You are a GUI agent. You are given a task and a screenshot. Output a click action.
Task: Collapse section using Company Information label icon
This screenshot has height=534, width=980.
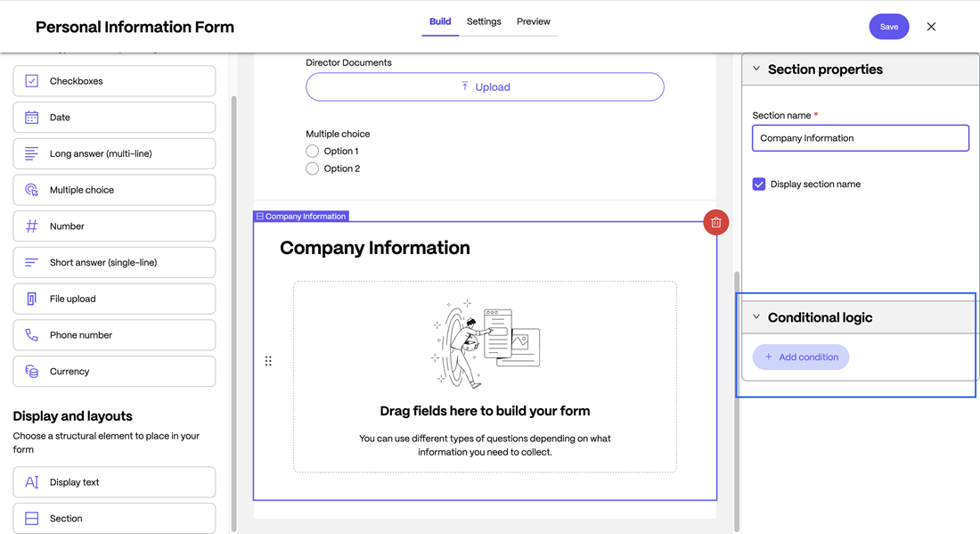tap(260, 217)
